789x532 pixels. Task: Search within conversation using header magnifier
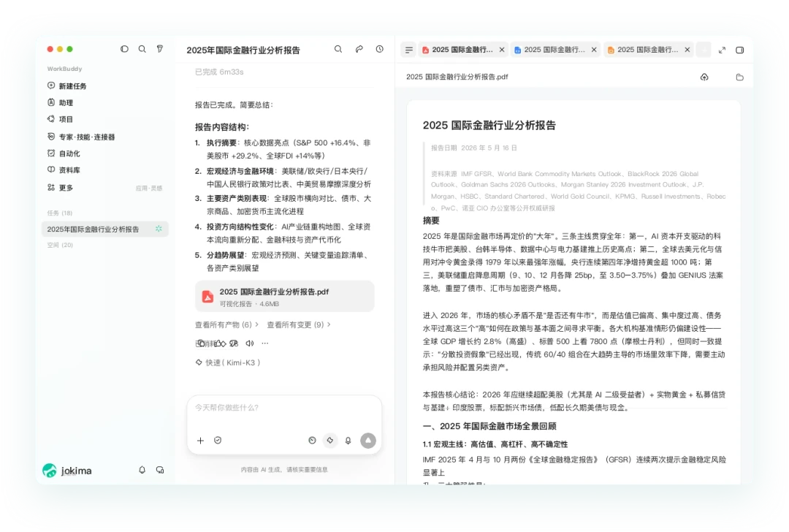338,49
